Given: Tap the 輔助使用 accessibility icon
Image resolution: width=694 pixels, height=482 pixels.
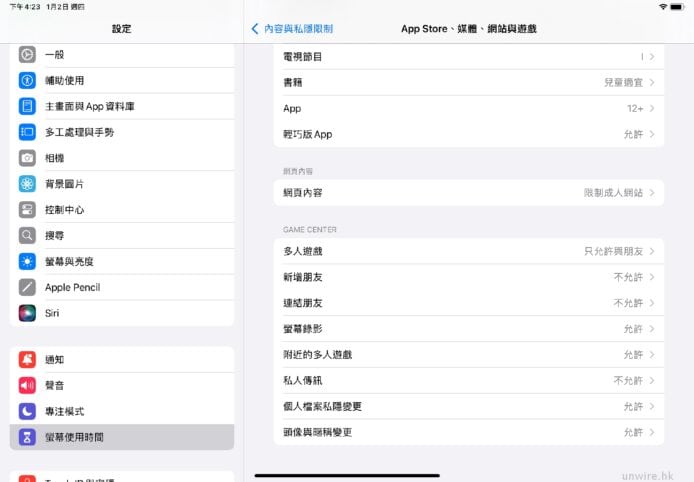Looking at the screenshot, I should point(27,81).
